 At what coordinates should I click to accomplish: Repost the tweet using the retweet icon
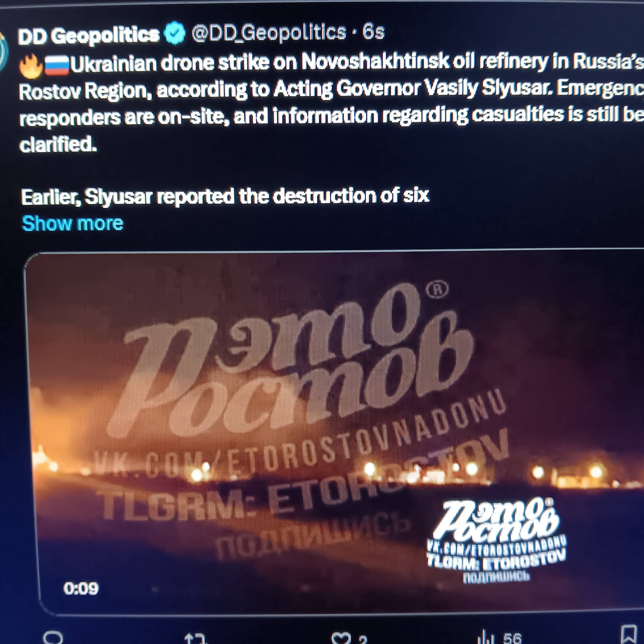click(195, 638)
